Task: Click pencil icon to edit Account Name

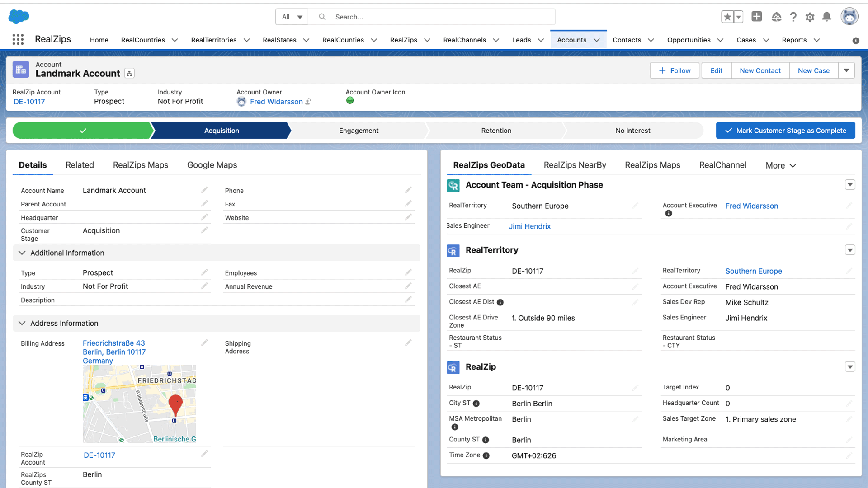Action: click(x=204, y=190)
